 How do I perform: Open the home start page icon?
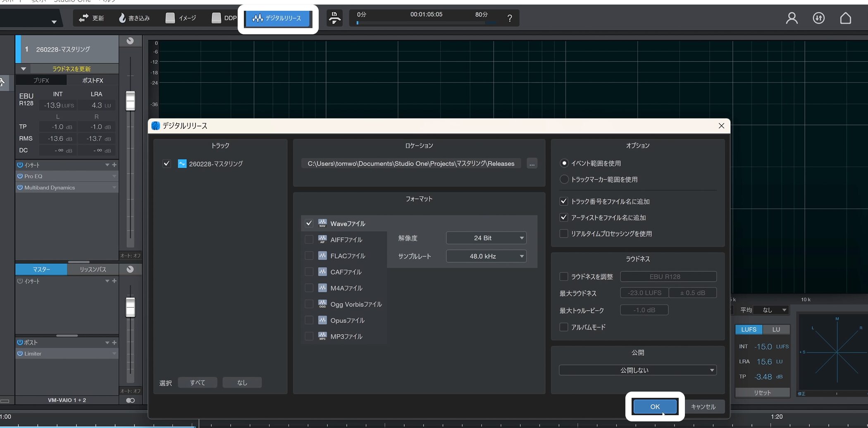pyautogui.click(x=845, y=18)
